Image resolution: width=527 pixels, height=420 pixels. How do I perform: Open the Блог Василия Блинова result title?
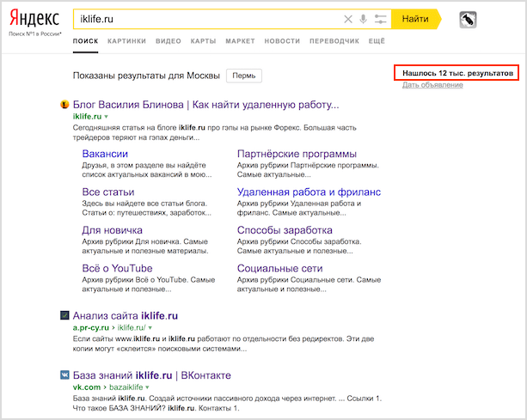point(205,105)
